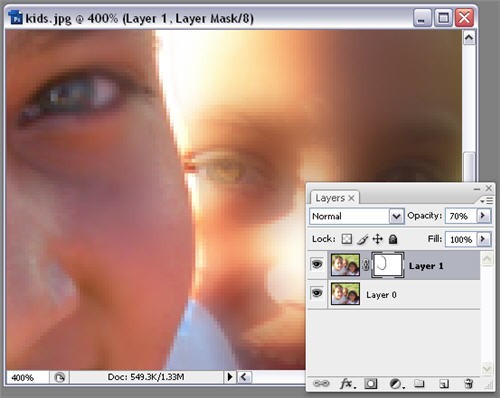Screen dimensions: 500x398
Task: Select the Layer 0 thumbnail
Action: pos(345,294)
